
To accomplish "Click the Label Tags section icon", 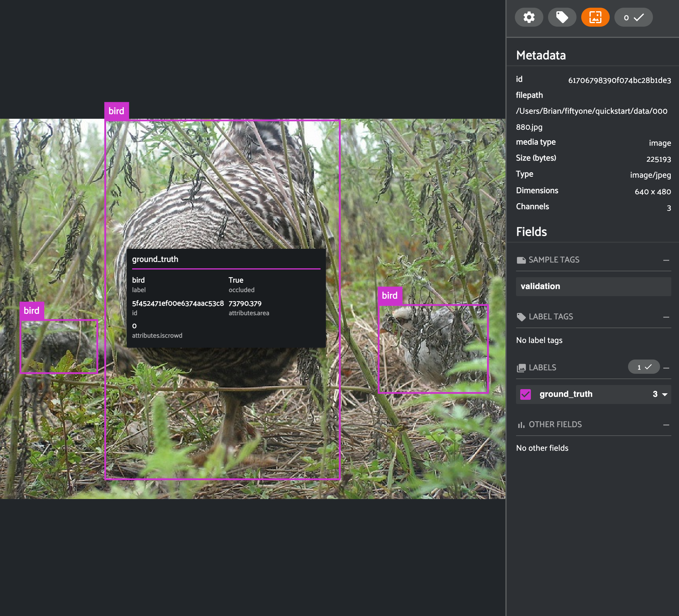I will [521, 317].
